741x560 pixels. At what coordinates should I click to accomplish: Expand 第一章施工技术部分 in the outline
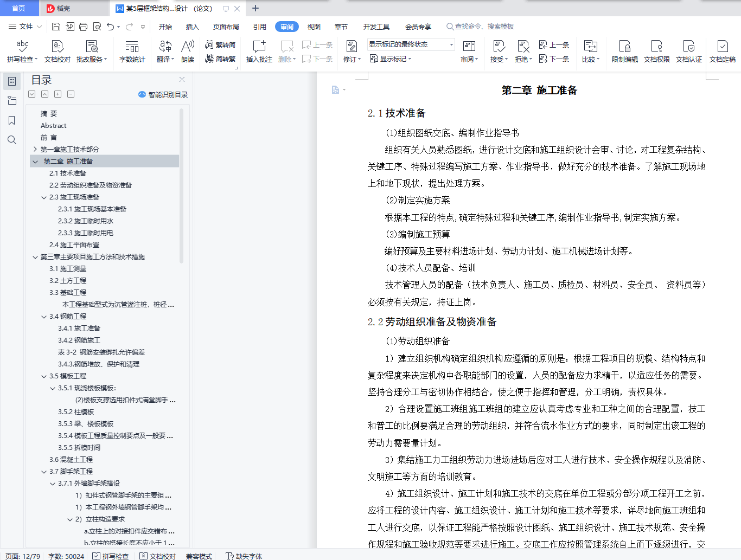pos(35,150)
